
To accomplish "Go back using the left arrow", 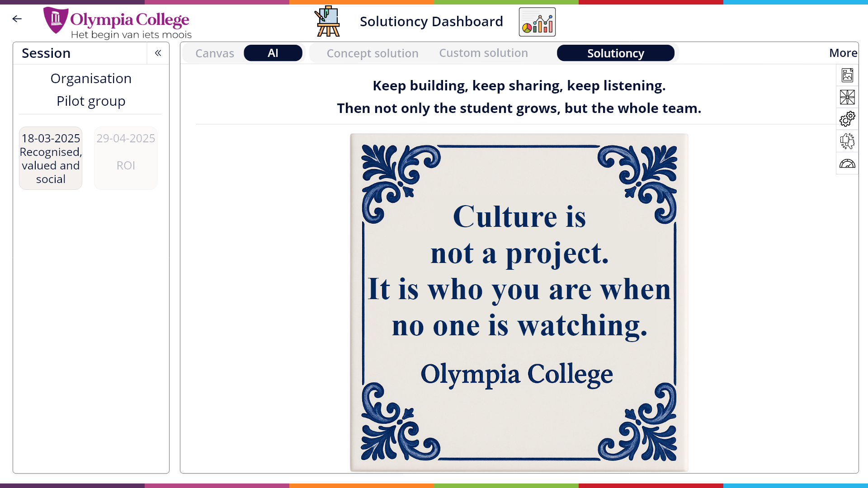I will pyautogui.click(x=17, y=19).
